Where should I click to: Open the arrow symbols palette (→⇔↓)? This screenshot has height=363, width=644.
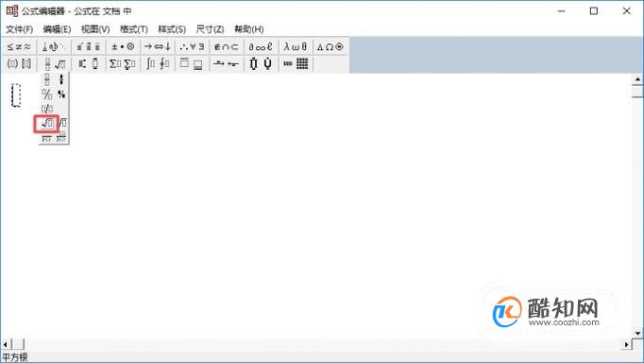point(158,47)
